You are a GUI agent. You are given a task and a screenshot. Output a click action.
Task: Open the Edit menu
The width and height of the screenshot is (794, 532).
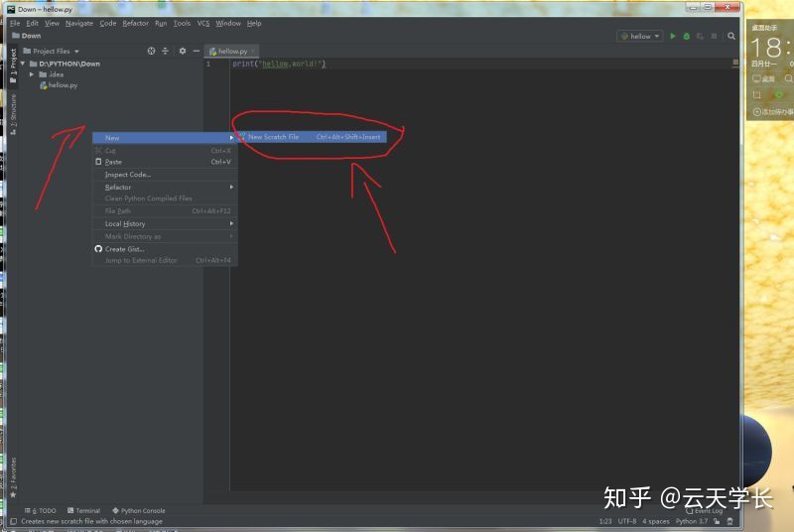33,23
